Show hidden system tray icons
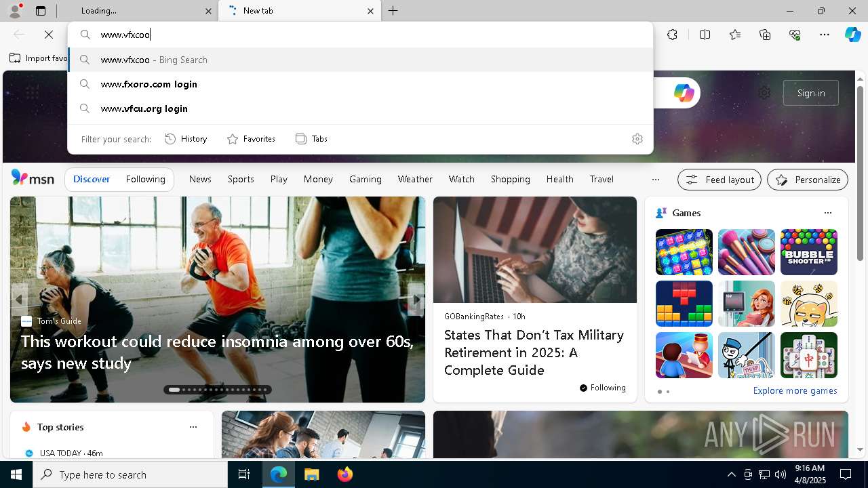868x488 pixels. tap(731, 474)
